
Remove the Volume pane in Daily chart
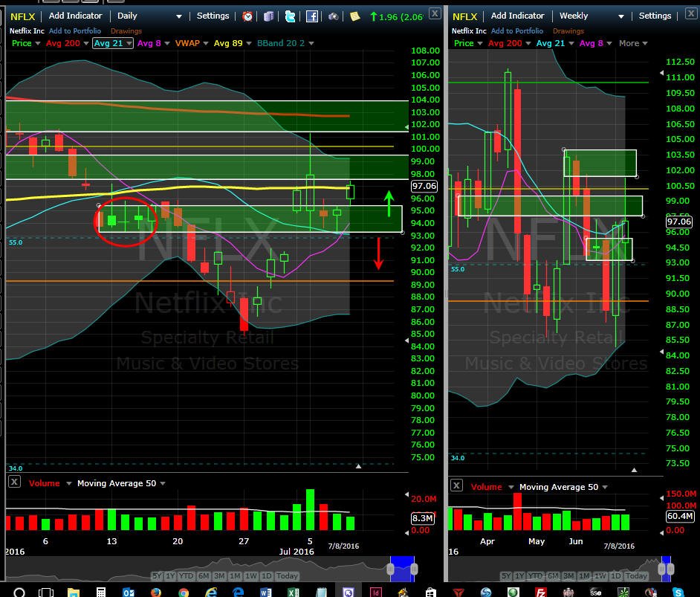[x=14, y=482]
